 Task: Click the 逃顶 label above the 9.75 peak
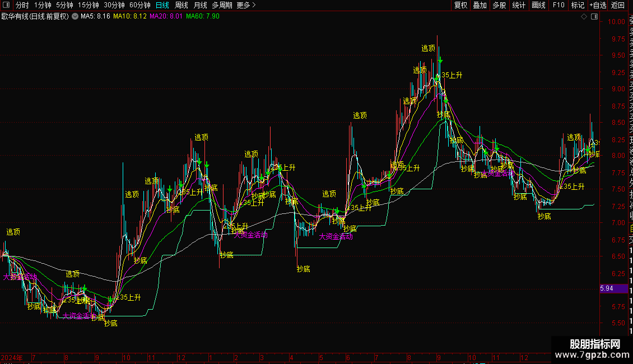(429, 48)
